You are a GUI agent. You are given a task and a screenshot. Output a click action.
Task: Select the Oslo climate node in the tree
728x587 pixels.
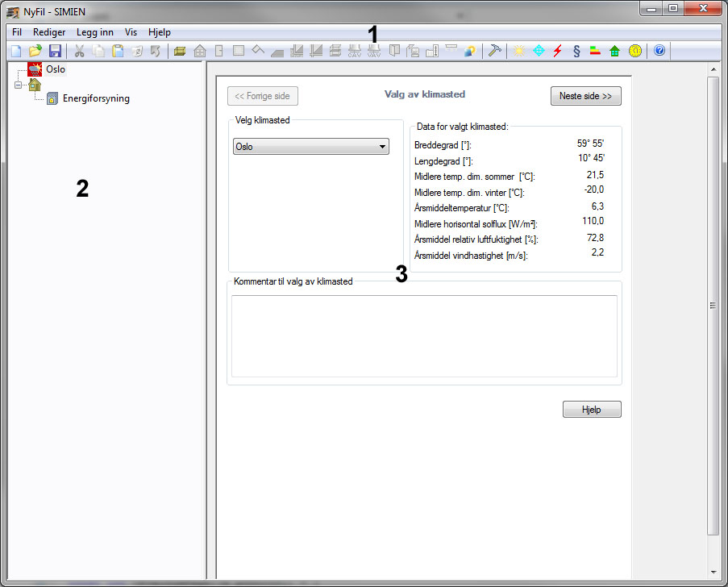click(56, 69)
